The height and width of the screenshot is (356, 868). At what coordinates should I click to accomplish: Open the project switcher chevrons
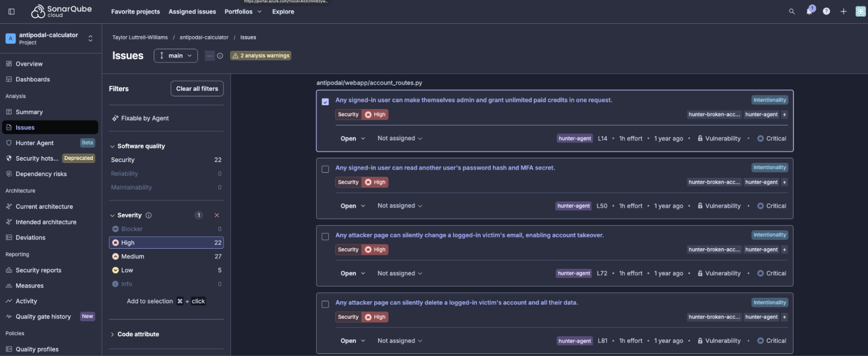(x=90, y=38)
